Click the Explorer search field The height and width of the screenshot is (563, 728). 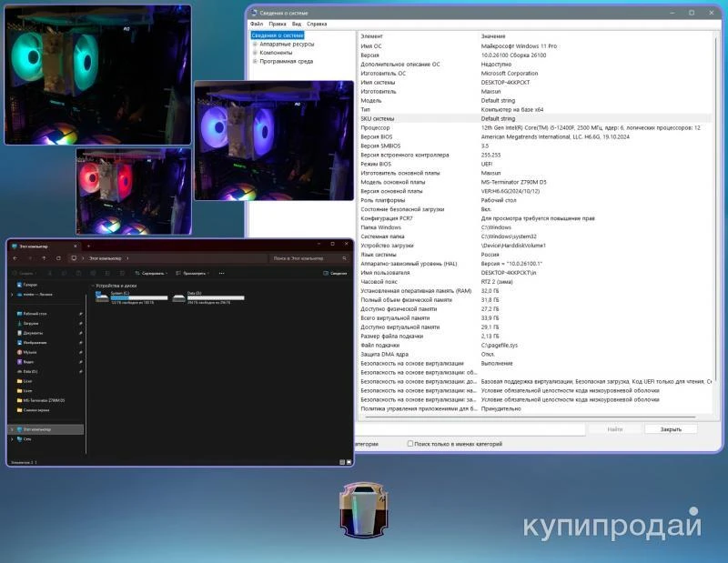[309, 258]
